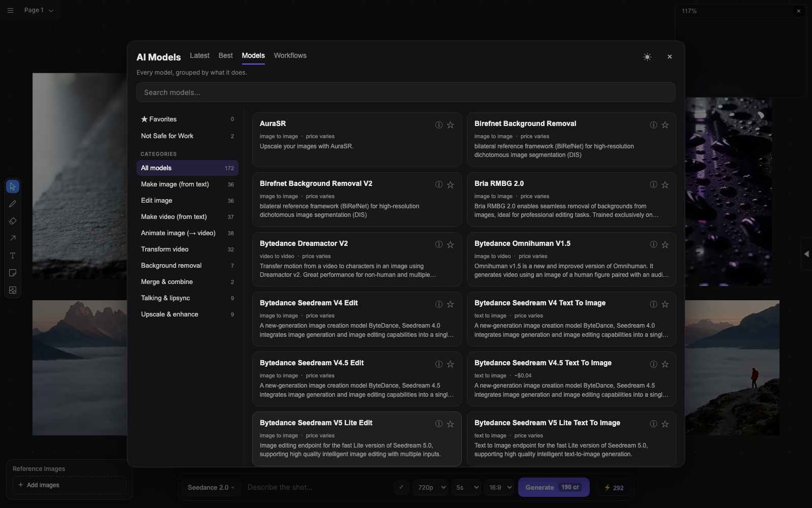Select the eraser tool
Screen dimensions: 812x508
pyautogui.click(x=13, y=221)
